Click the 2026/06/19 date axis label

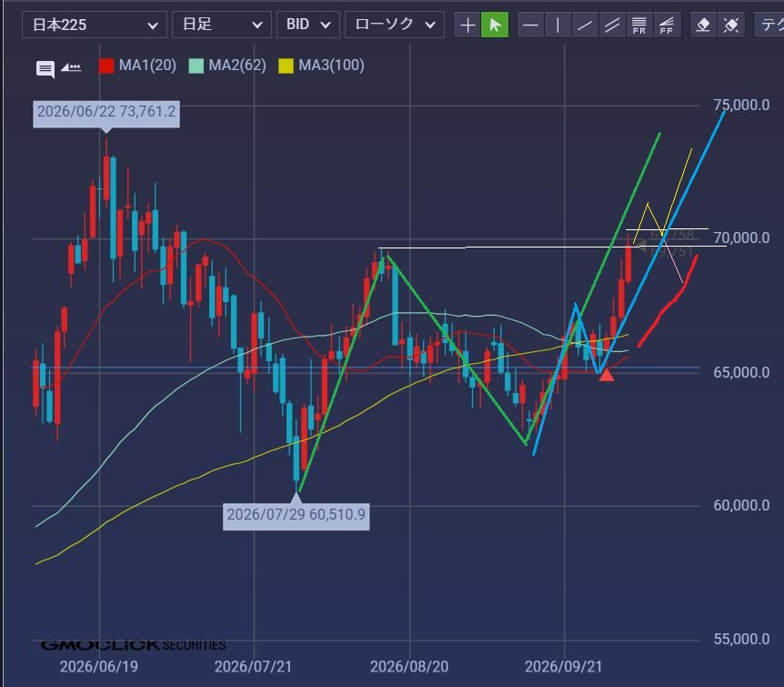coord(99,666)
